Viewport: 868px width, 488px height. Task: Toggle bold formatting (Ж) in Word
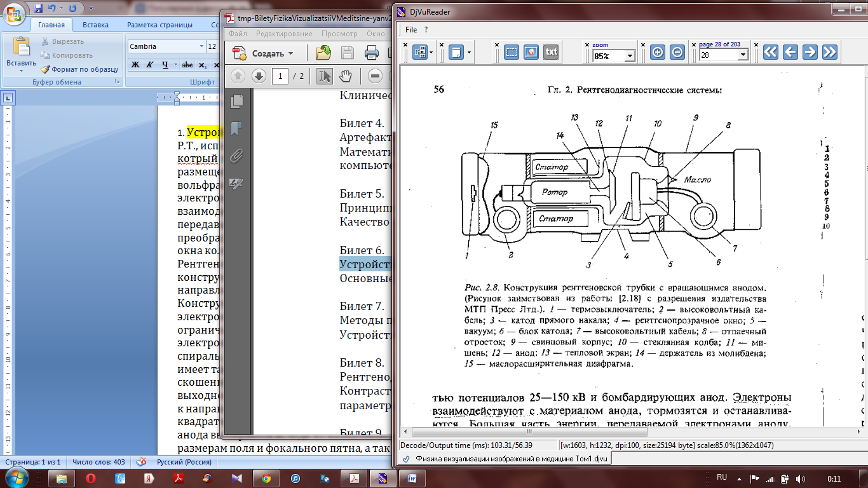pos(135,65)
